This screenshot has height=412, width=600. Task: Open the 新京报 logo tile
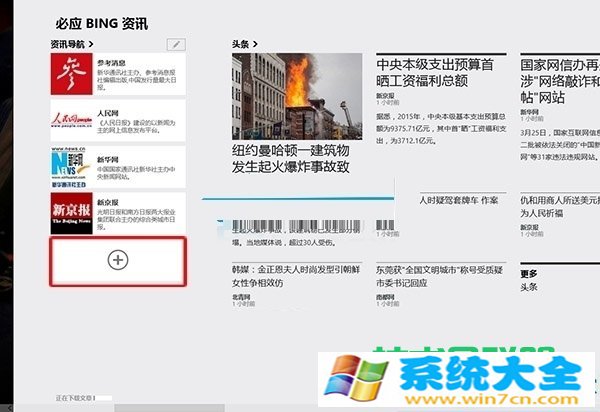[72, 213]
